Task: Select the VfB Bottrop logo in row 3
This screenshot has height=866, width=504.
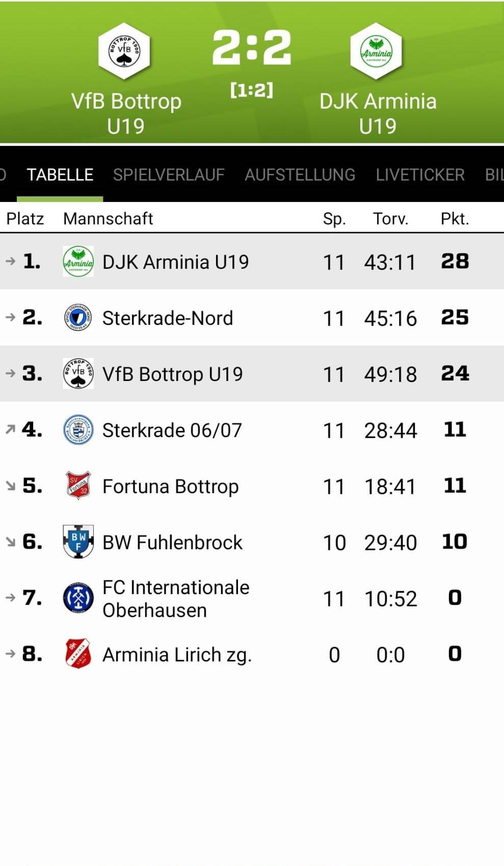Action: (78, 374)
